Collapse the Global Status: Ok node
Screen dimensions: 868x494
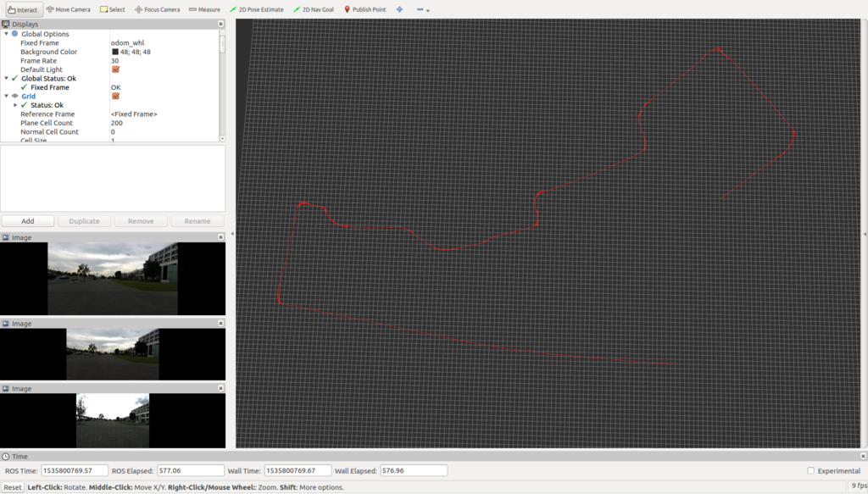pyautogui.click(x=6, y=78)
